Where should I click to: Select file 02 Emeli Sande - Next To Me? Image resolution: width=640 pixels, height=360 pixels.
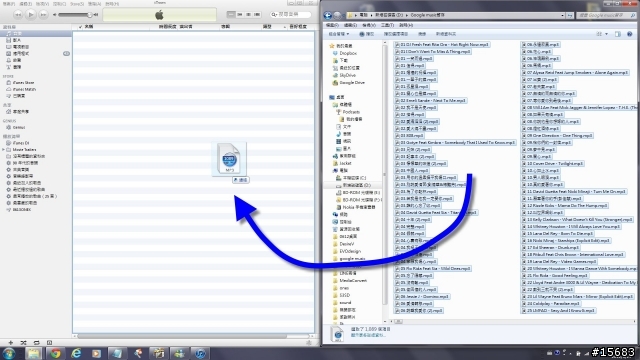(x=430, y=100)
